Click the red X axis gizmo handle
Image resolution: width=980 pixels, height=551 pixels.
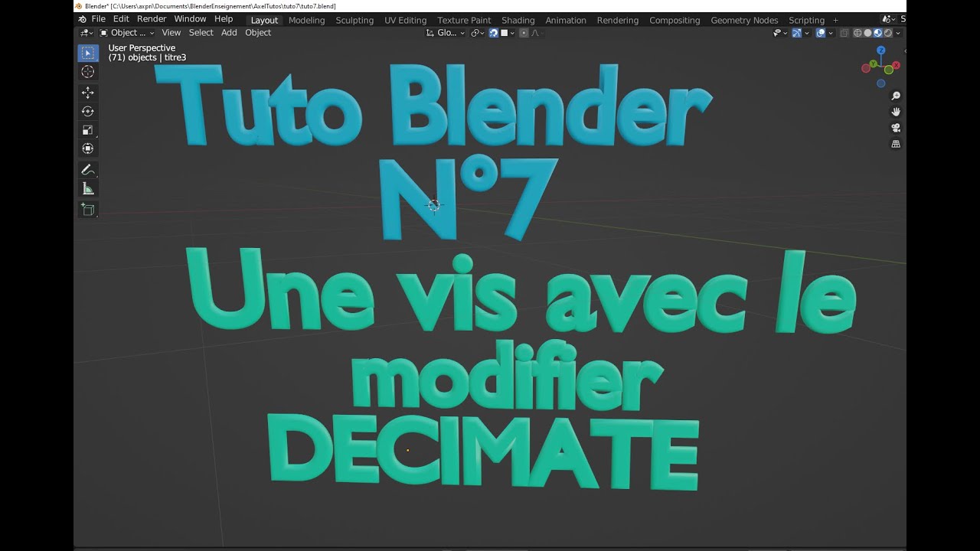(896, 66)
